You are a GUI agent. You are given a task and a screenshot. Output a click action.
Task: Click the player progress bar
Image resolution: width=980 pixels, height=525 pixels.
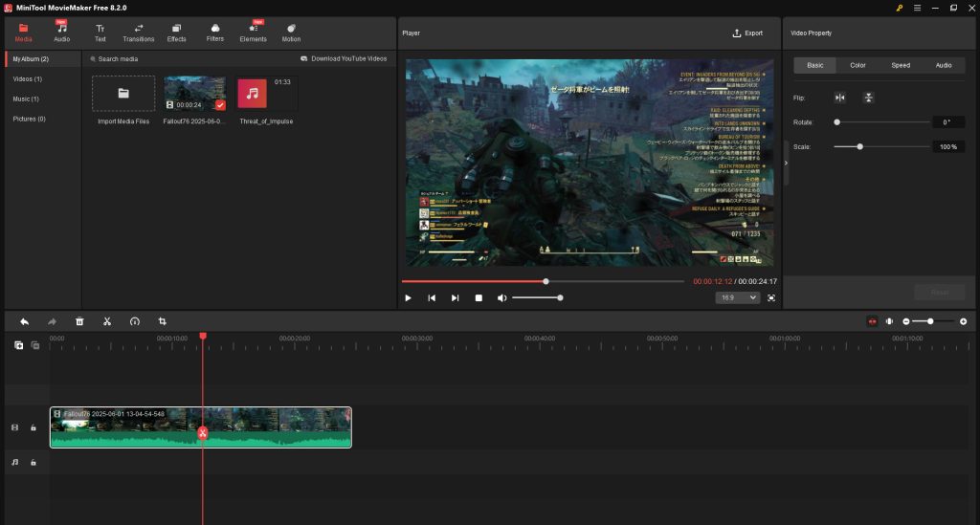click(543, 281)
